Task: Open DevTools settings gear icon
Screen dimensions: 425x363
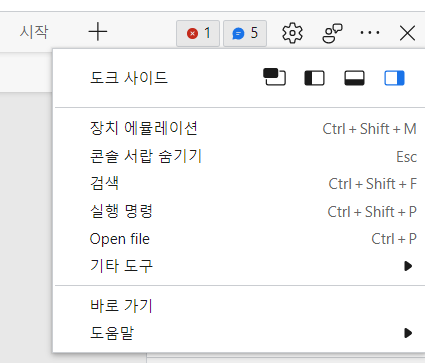Action: point(292,33)
